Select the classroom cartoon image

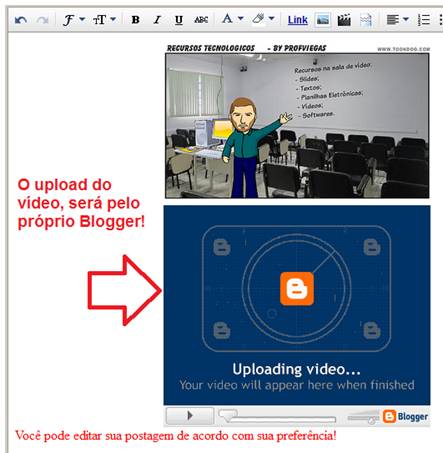tap(297, 126)
